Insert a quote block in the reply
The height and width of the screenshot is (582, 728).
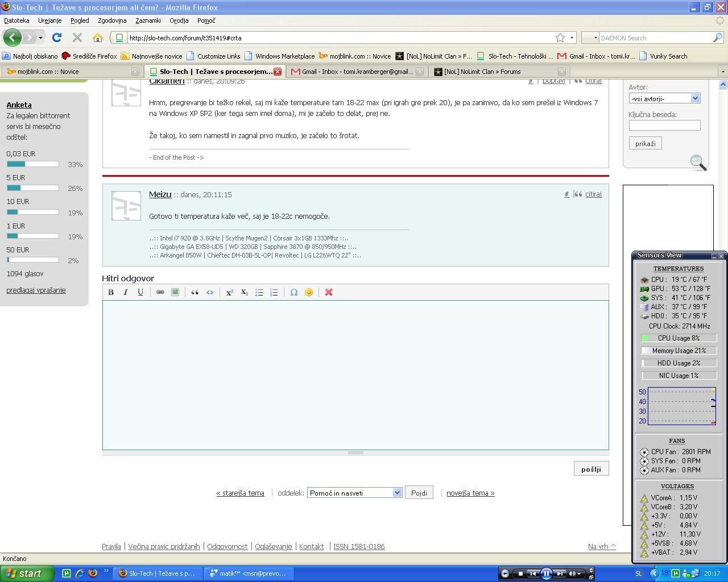point(195,292)
